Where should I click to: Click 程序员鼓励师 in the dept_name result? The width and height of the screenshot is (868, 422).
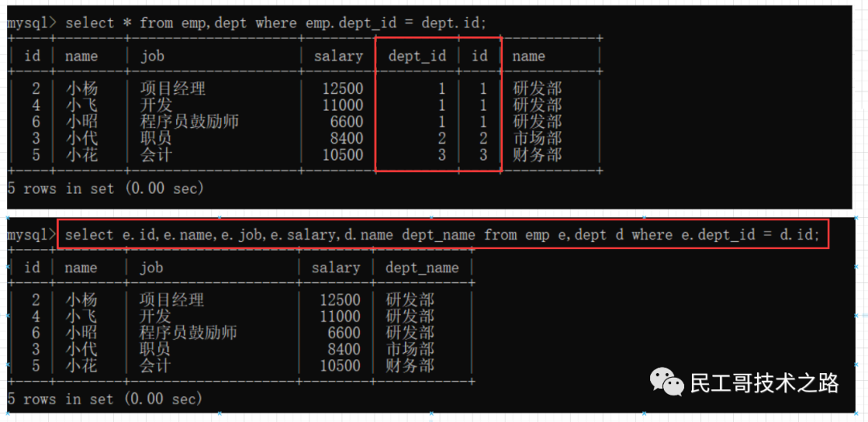[187, 333]
